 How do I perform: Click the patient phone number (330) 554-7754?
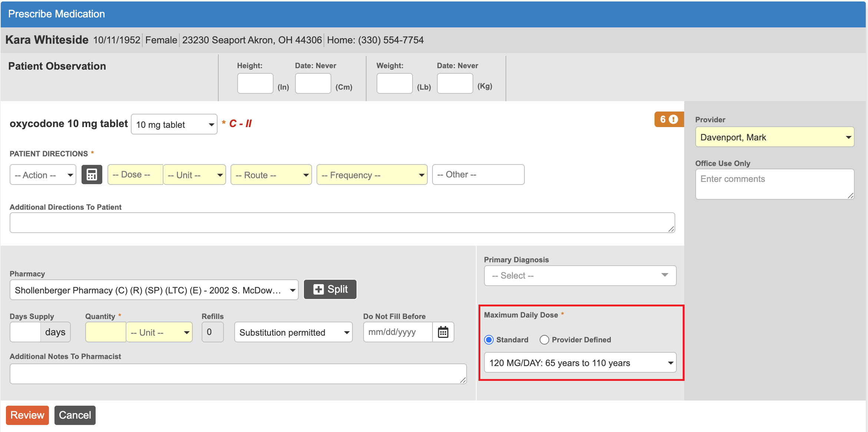391,40
